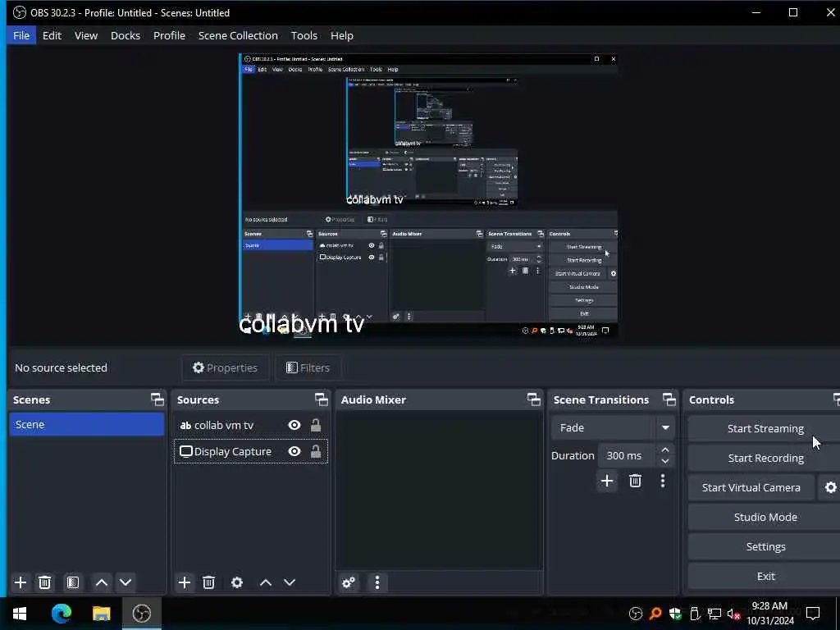
Task: Open the Help menu
Action: click(342, 35)
